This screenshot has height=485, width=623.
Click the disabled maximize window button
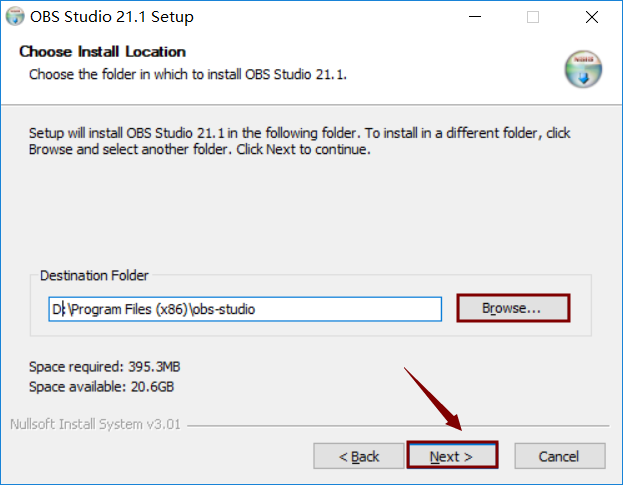coord(533,17)
